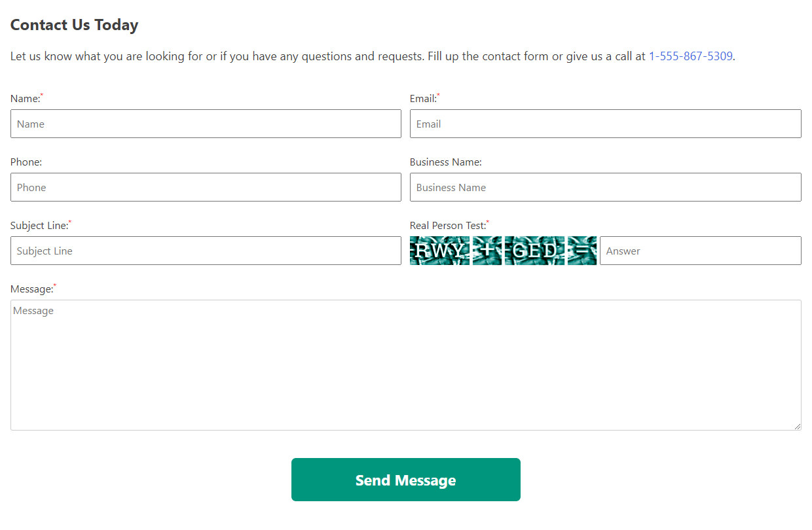Click into the Phone field
This screenshot has width=812, height=530.
click(206, 187)
